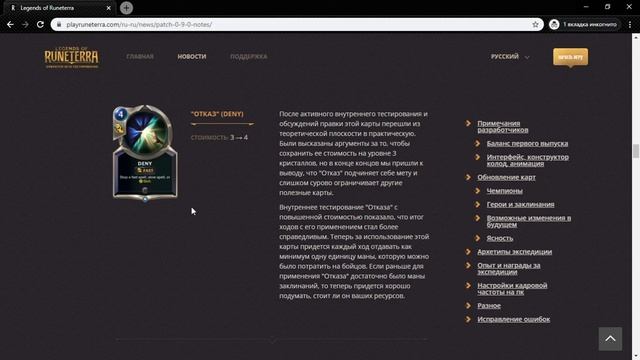Jump to Обновление карт section

pyautogui.click(x=506, y=177)
